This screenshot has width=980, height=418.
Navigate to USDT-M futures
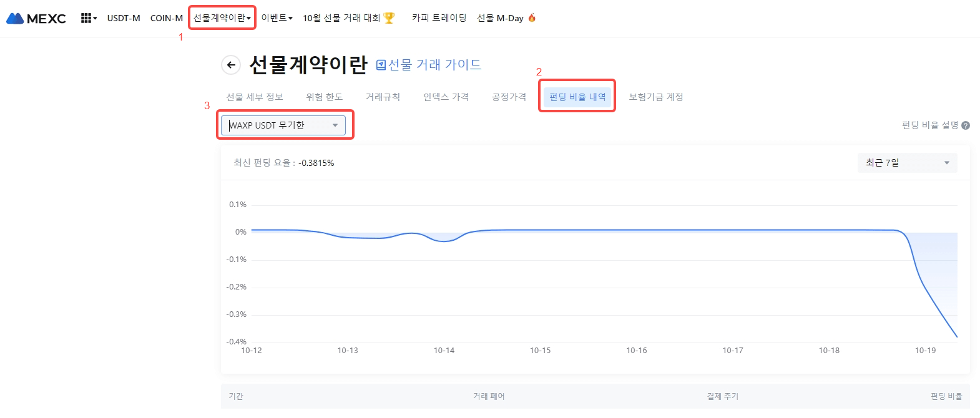(x=124, y=18)
